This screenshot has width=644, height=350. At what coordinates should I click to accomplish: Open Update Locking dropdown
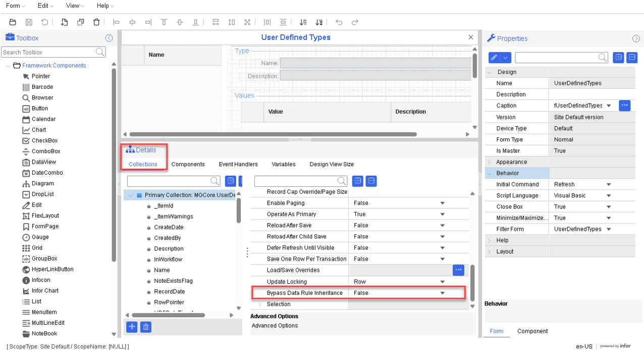(443, 282)
